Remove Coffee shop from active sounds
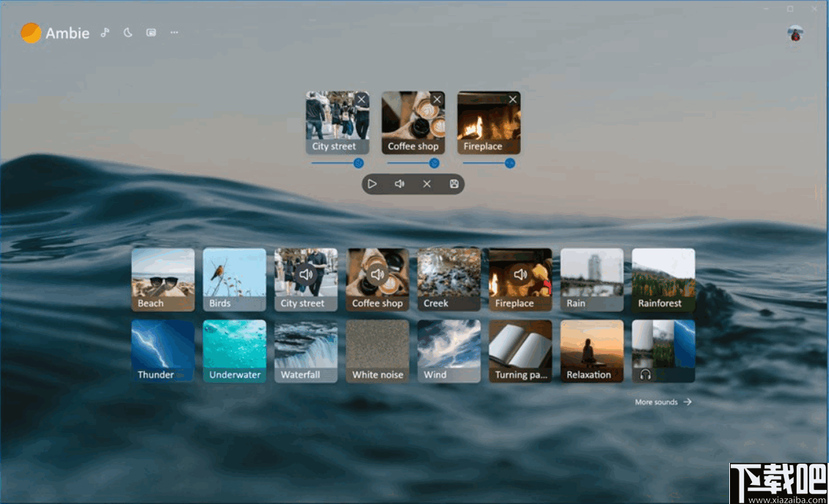Image resolution: width=829 pixels, height=504 pixels. 437,100
